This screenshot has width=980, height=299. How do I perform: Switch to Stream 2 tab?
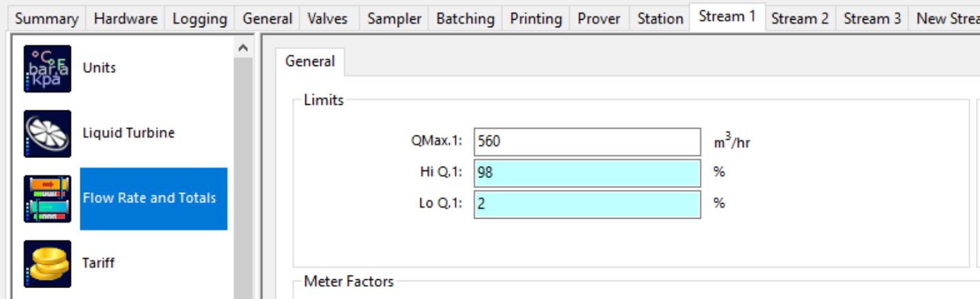[x=800, y=18]
